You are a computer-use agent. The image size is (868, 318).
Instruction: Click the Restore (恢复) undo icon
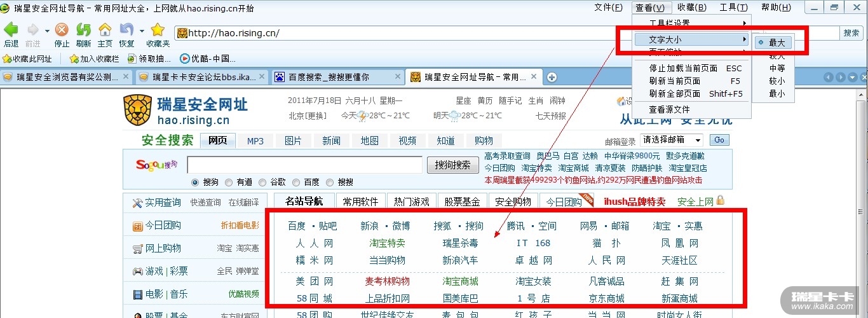[126, 30]
